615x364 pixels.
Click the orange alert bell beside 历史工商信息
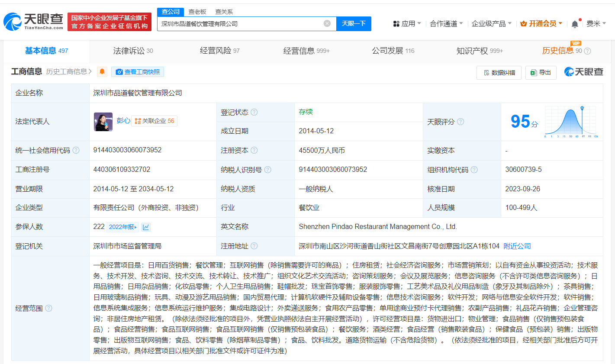point(102,72)
